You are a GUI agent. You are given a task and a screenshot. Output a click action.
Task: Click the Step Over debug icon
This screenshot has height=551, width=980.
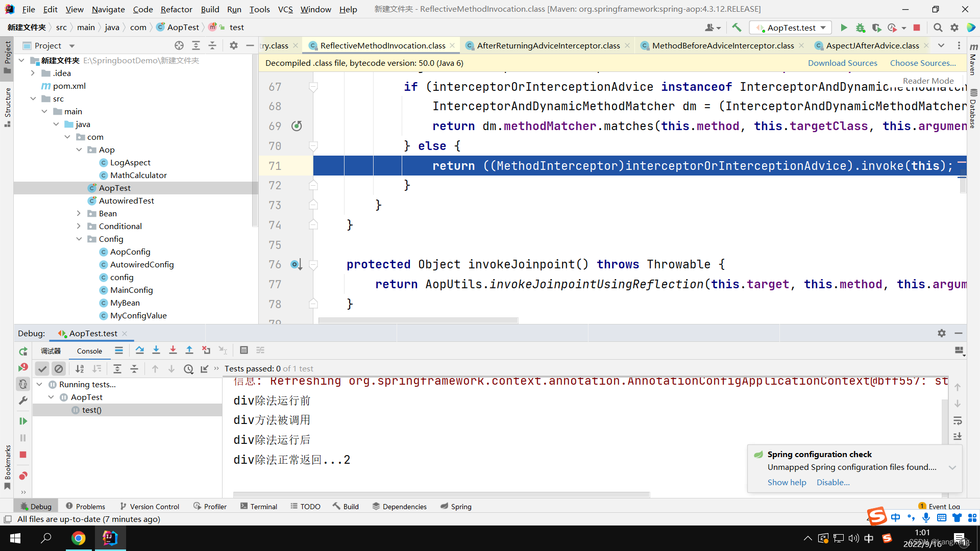coord(139,350)
